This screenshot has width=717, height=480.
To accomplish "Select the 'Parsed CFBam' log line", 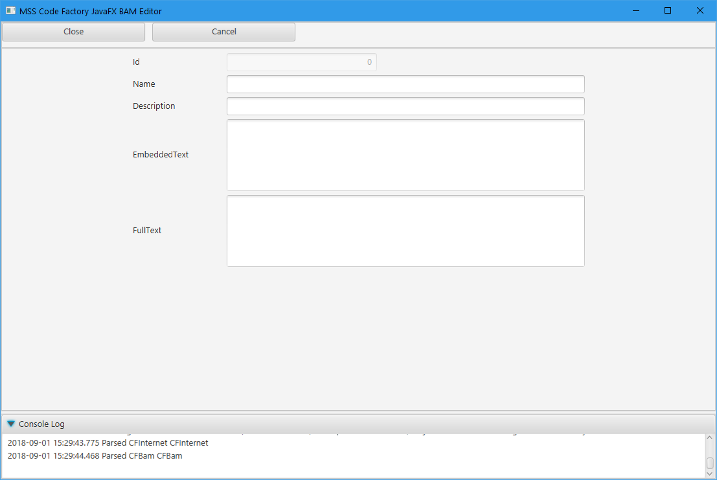I will coord(95,456).
